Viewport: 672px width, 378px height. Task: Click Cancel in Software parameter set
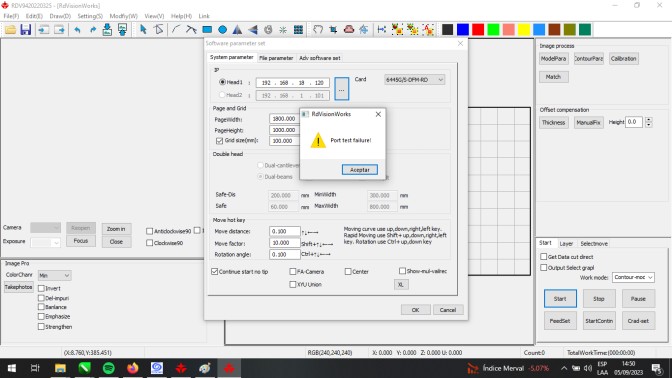point(448,310)
